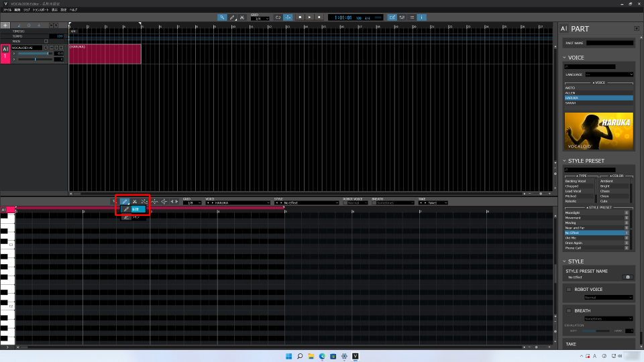Choose the line option in pencil popup
The width and height of the screenshot is (644, 362).
[133, 217]
